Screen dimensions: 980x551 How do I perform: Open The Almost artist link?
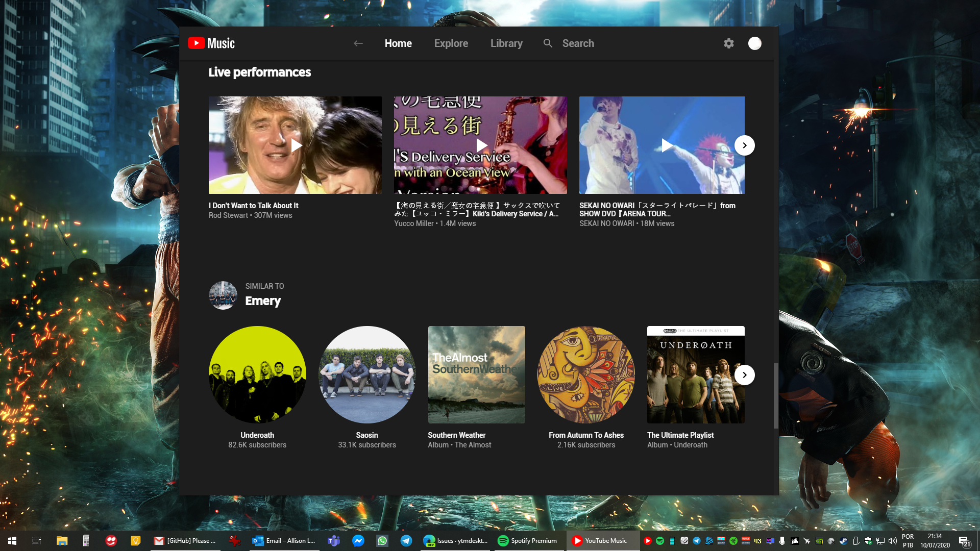473,445
